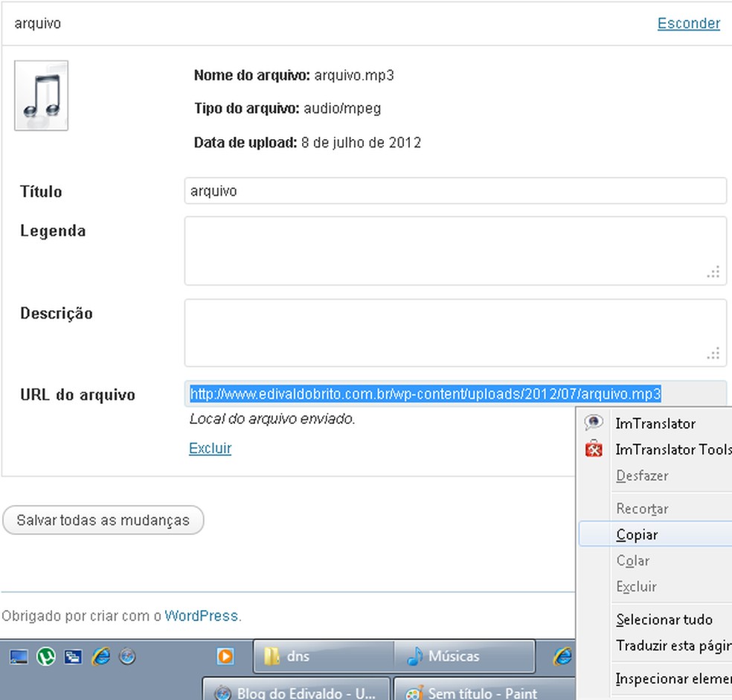732x700 pixels.
Task: Click the file name text arquivo.mp3
Action: point(354,75)
